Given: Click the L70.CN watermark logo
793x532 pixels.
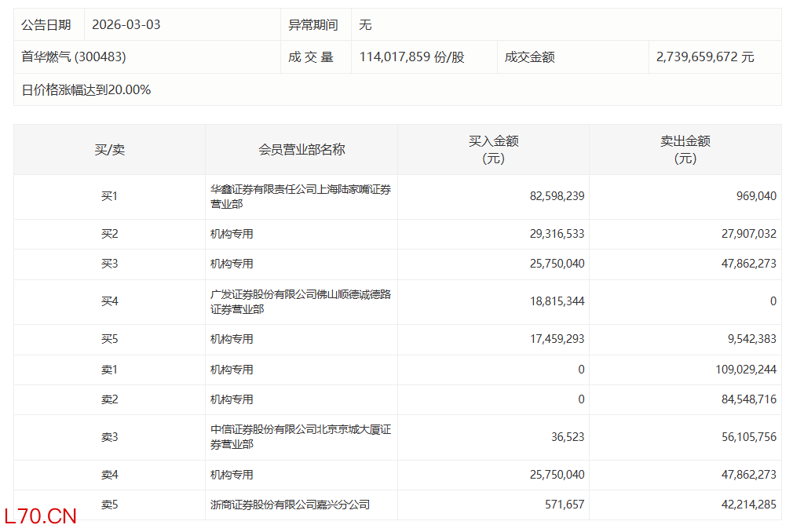Looking at the screenshot, I should point(41,516).
